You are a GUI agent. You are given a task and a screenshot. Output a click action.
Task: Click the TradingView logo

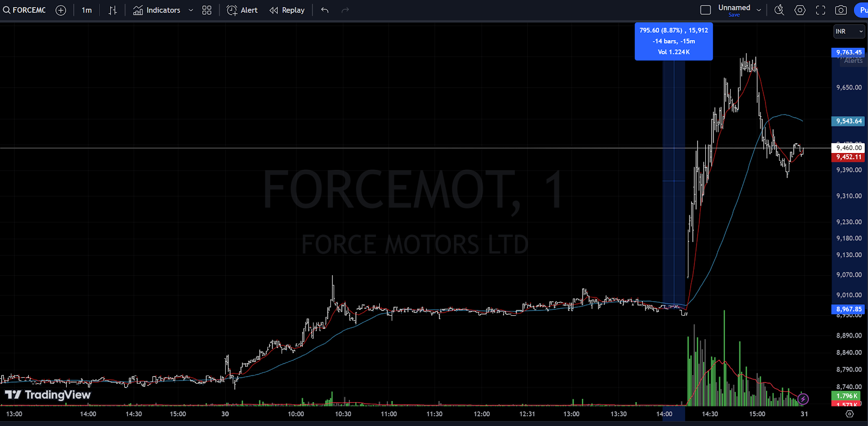point(48,395)
